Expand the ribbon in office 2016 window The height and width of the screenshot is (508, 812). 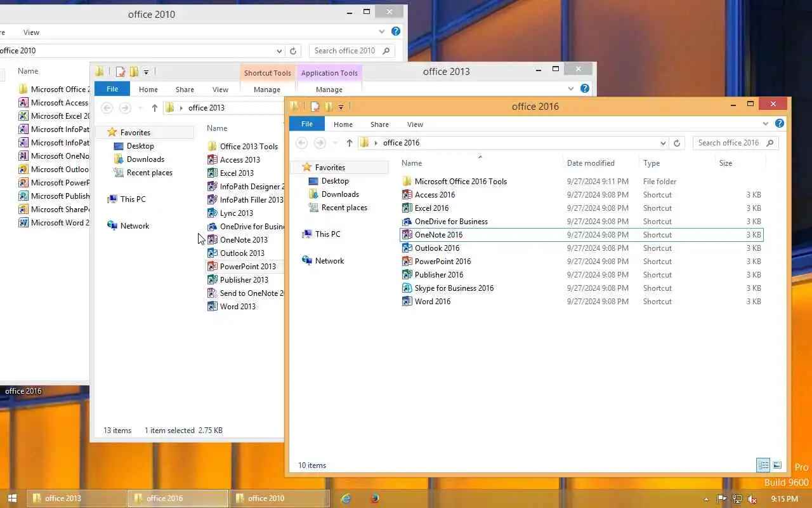click(766, 124)
